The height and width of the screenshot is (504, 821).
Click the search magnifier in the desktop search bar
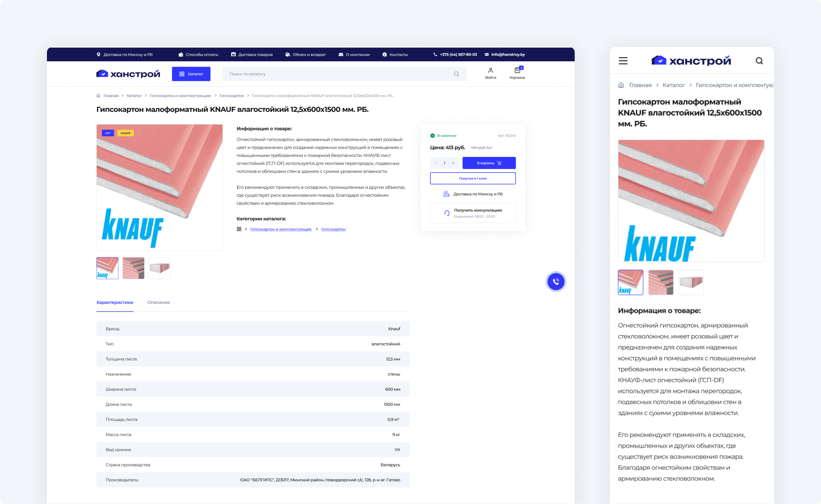click(x=456, y=74)
